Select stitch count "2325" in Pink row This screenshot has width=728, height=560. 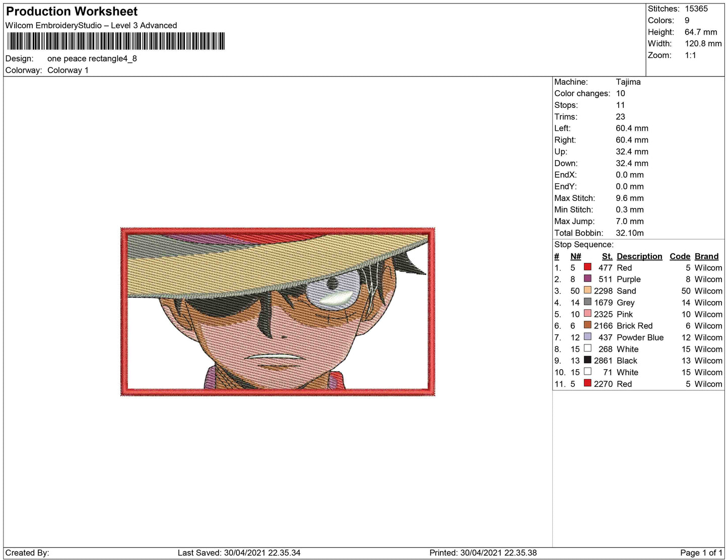click(603, 314)
